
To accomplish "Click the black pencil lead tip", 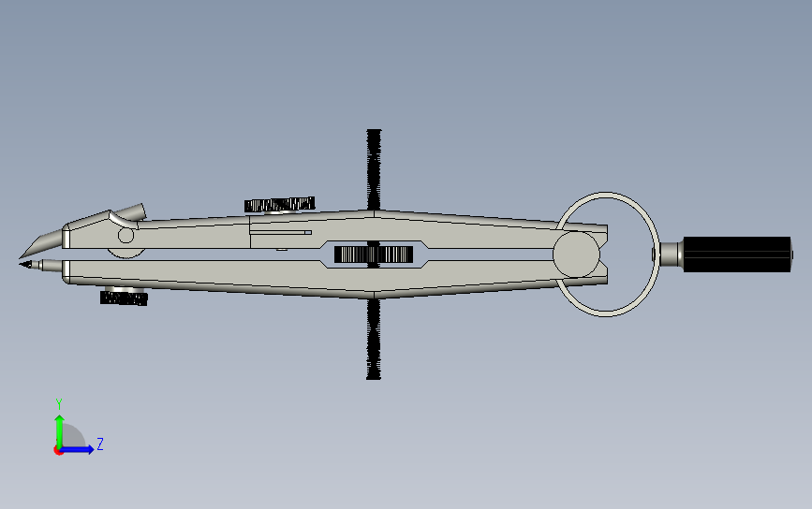I will pos(25,265).
